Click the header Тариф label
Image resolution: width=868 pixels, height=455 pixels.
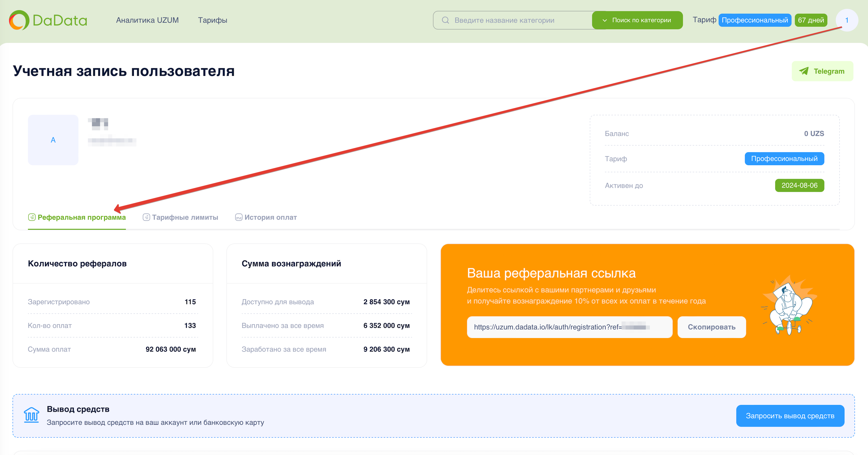pos(704,20)
